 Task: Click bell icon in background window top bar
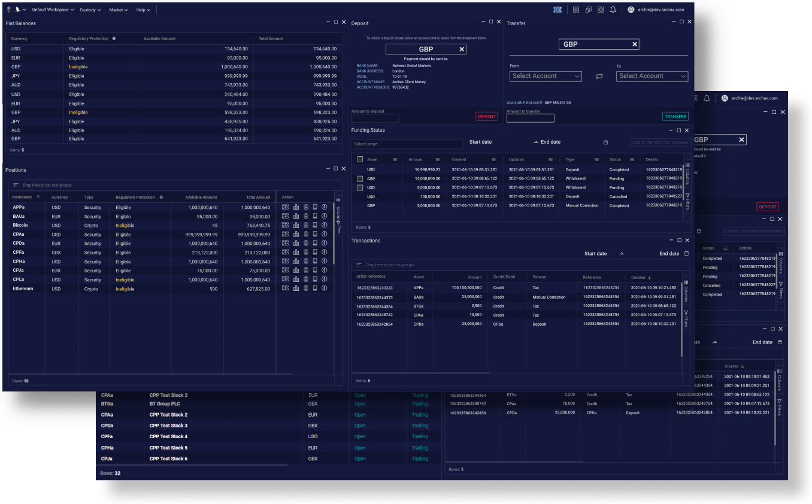(707, 98)
